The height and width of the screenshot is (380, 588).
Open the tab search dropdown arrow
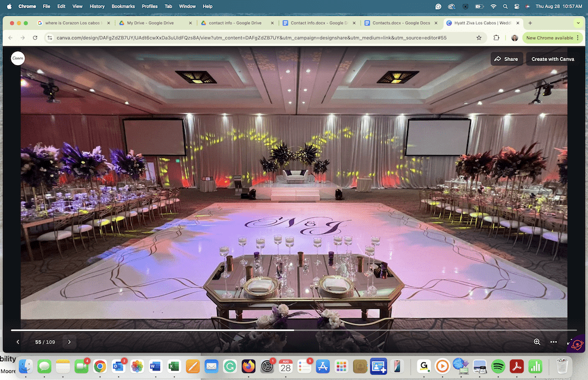pyautogui.click(x=578, y=23)
